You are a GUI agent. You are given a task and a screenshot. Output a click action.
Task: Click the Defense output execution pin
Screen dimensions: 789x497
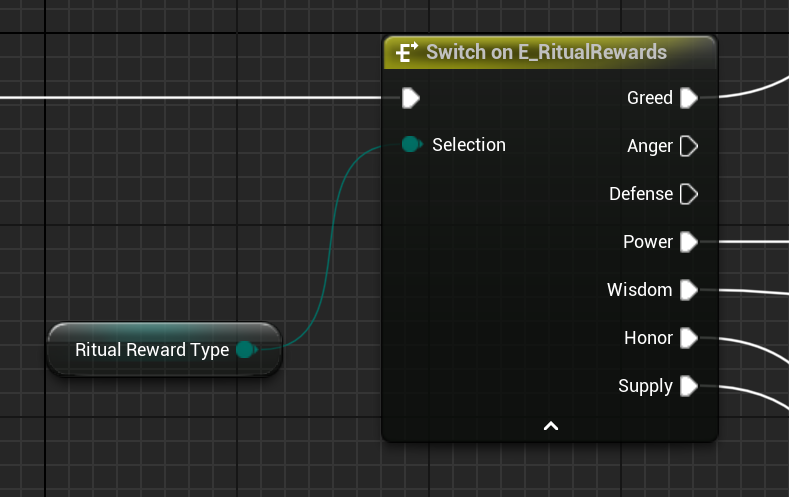(689, 194)
